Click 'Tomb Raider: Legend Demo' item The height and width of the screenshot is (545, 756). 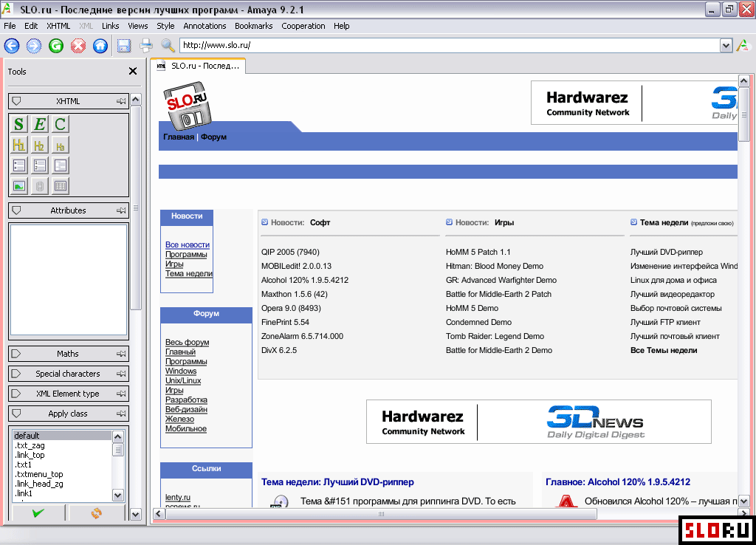[495, 336]
